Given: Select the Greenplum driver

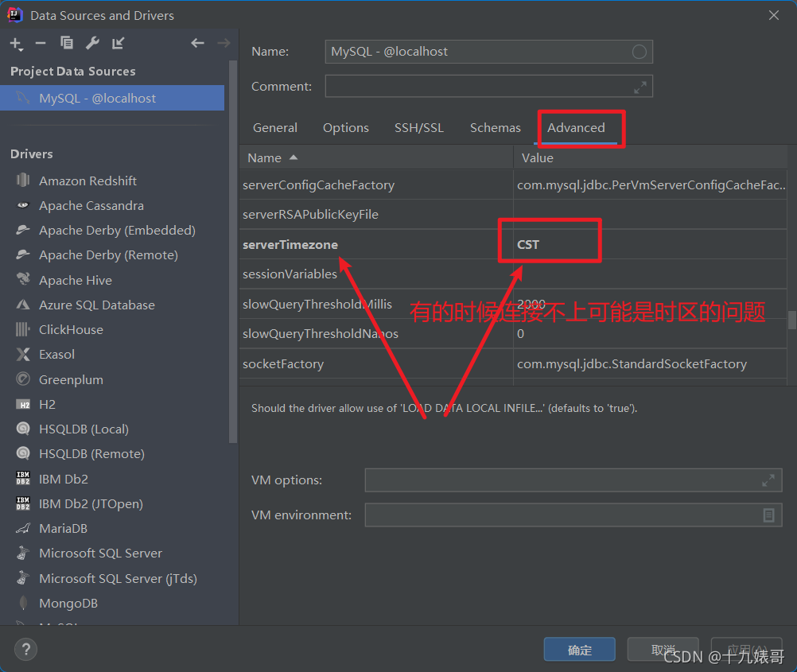Looking at the screenshot, I should pos(71,379).
